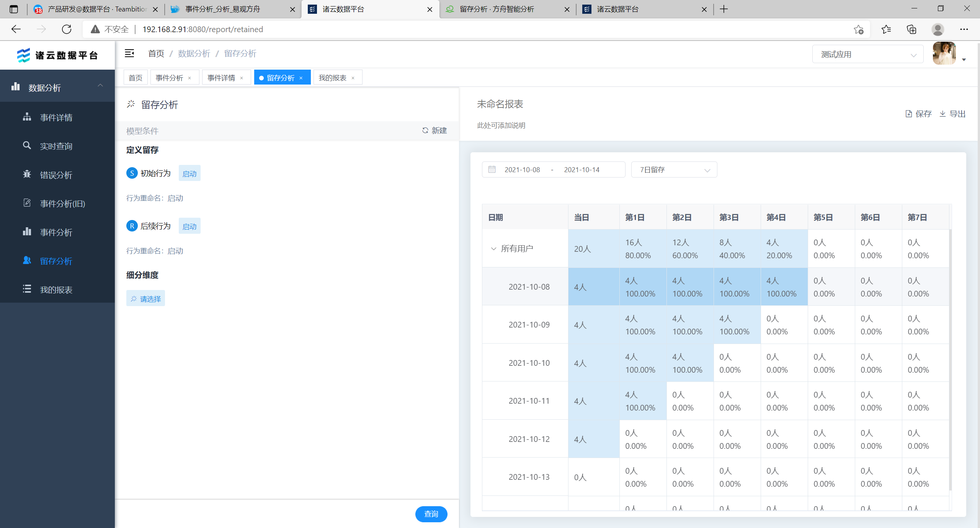Image resolution: width=980 pixels, height=528 pixels.
Task: Add this page to favorites star
Action: [858, 29]
